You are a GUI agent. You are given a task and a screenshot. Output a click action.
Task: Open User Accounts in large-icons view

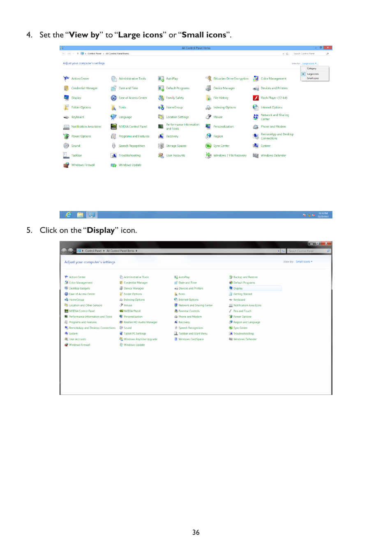point(172,155)
